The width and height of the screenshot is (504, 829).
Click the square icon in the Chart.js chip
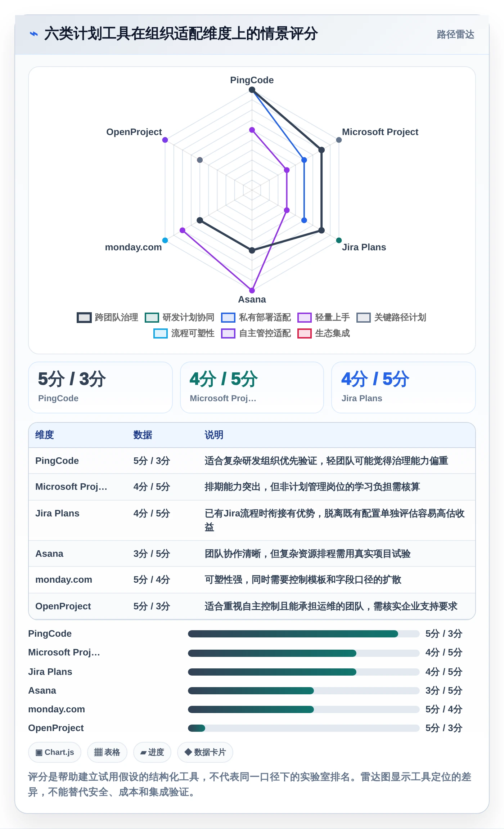pyautogui.click(x=39, y=753)
